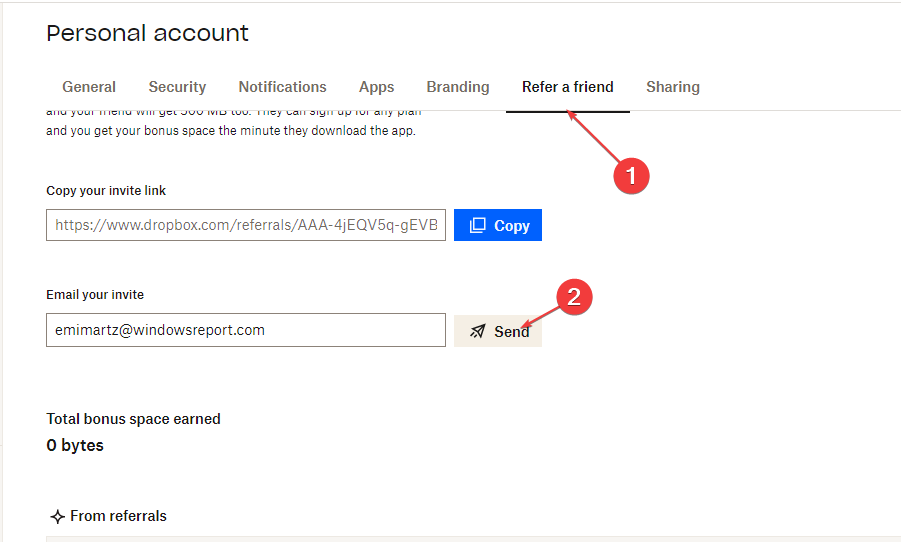Select the Apps tab
901x542 pixels.
pyautogui.click(x=376, y=87)
